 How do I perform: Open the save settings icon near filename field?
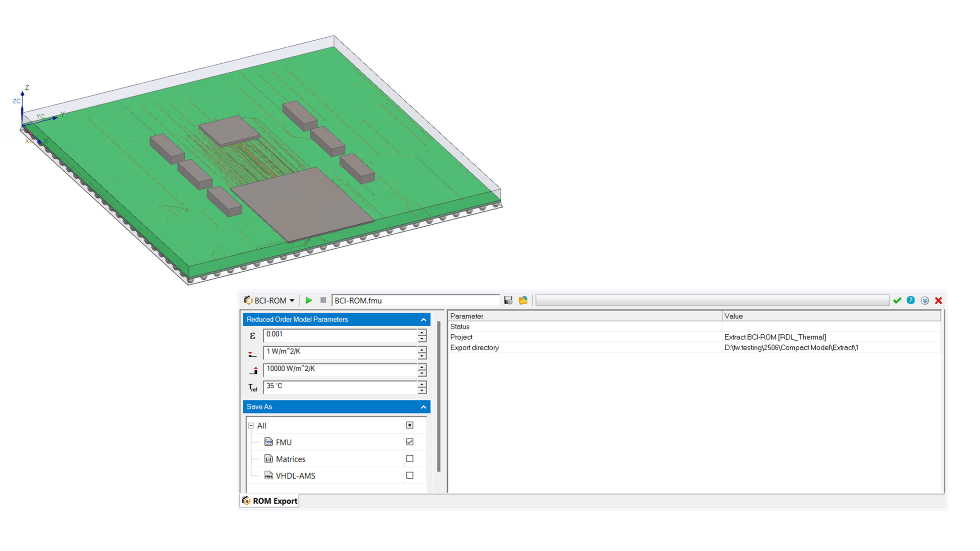pos(508,300)
